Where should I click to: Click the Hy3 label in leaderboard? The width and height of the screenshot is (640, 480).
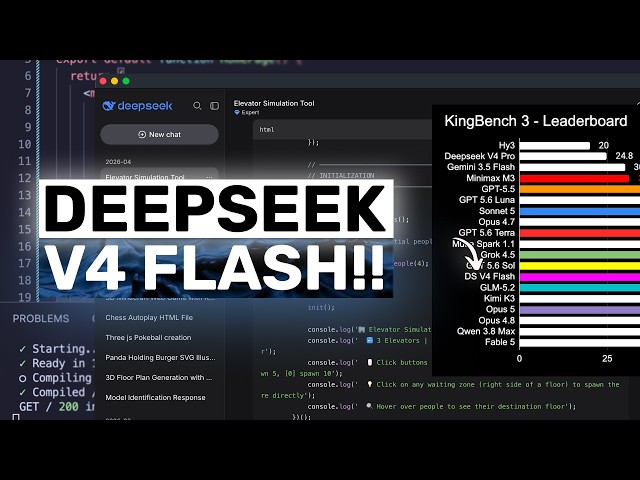click(x=507, y=145)
